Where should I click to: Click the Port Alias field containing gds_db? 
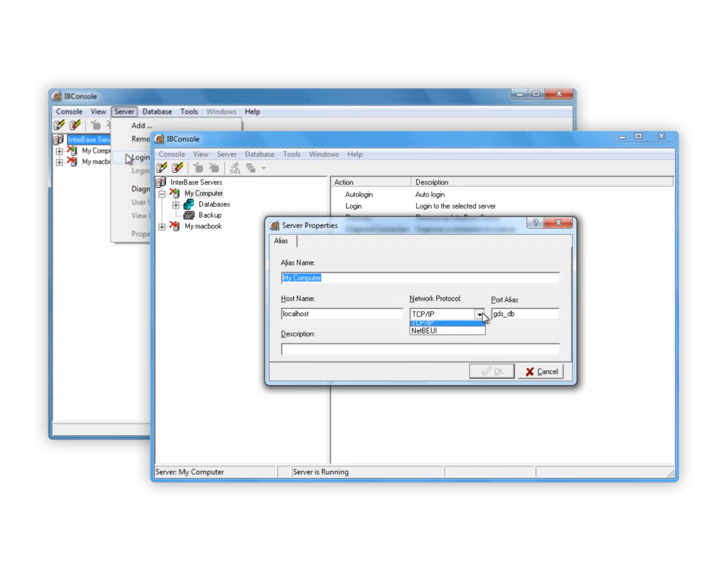tap(525, 314)
